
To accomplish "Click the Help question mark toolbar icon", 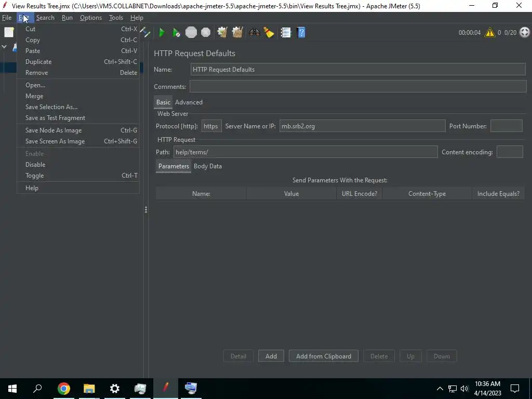I will 301,33.
